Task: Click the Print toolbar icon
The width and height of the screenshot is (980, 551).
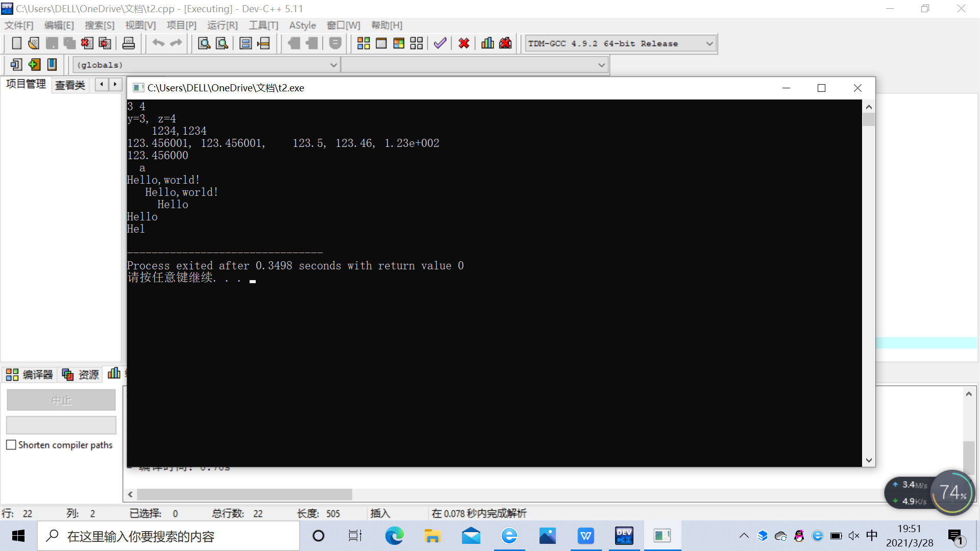Action: (129, 43)
